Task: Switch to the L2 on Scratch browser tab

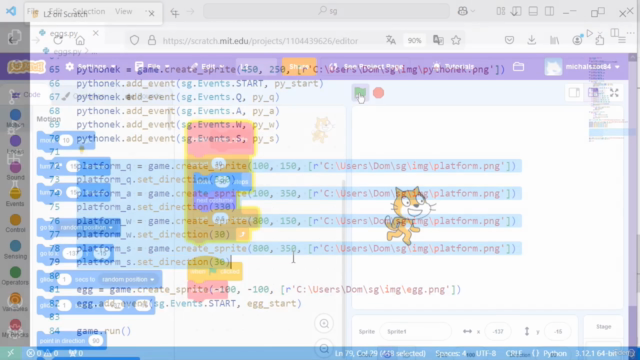Action: point(93,14)
